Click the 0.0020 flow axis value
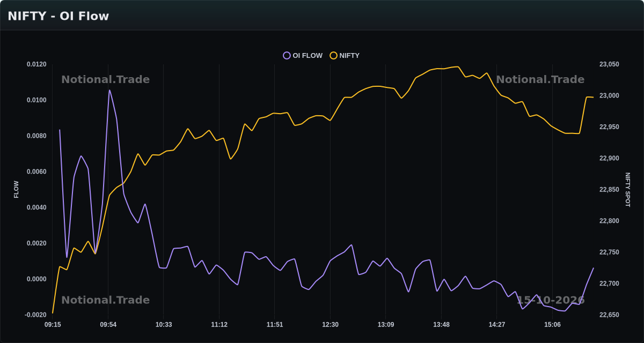Viewport: 644px width, 343px height. [x=36, y=243]
